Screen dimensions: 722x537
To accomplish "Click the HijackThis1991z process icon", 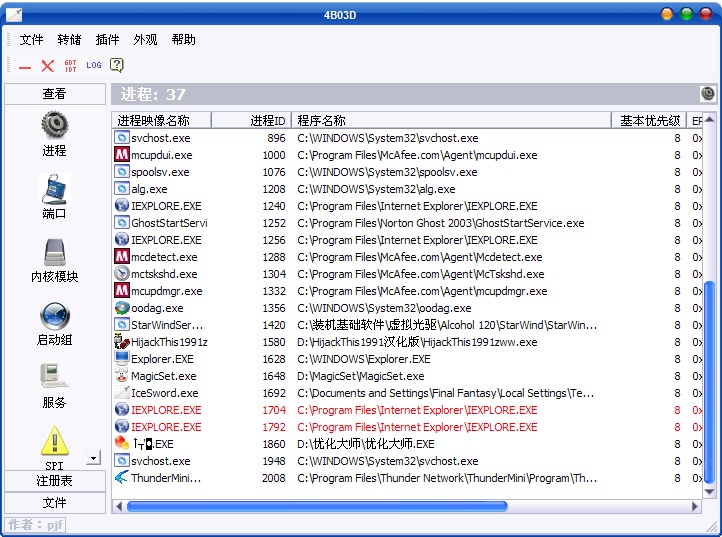I will [x=122, y=342].
